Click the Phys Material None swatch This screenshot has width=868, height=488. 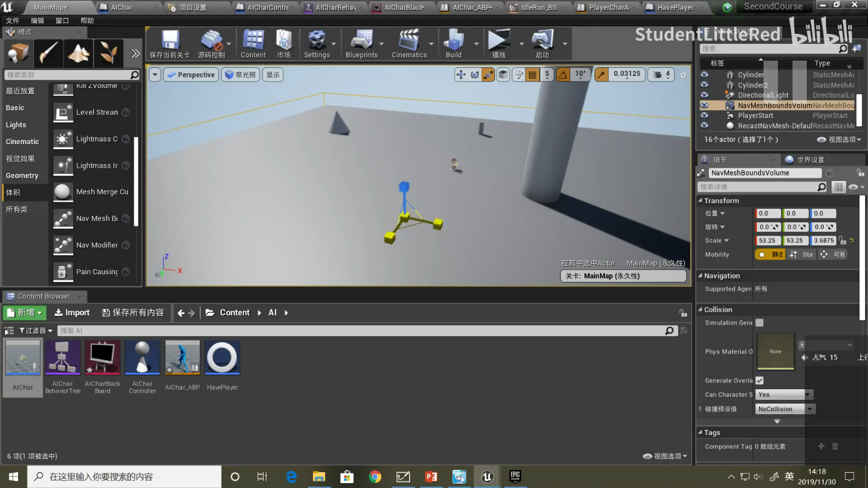(x=775, y=351)
